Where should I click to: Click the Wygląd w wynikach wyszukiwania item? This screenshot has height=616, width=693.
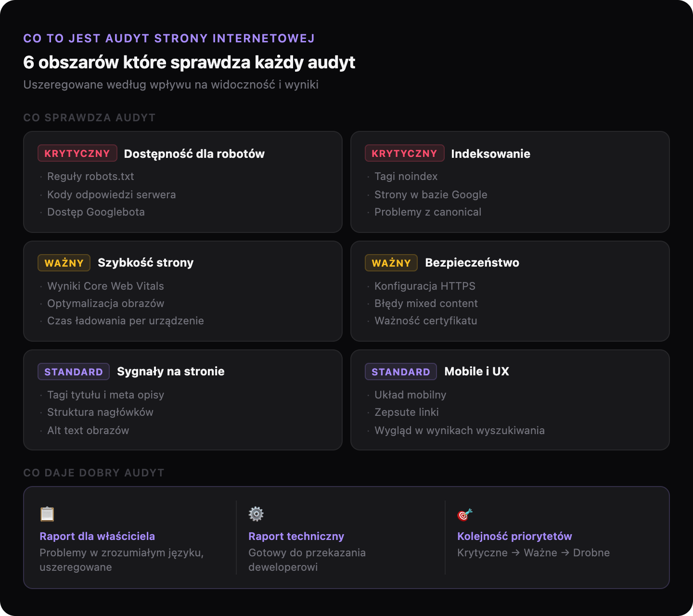click(x=460, y=430)
